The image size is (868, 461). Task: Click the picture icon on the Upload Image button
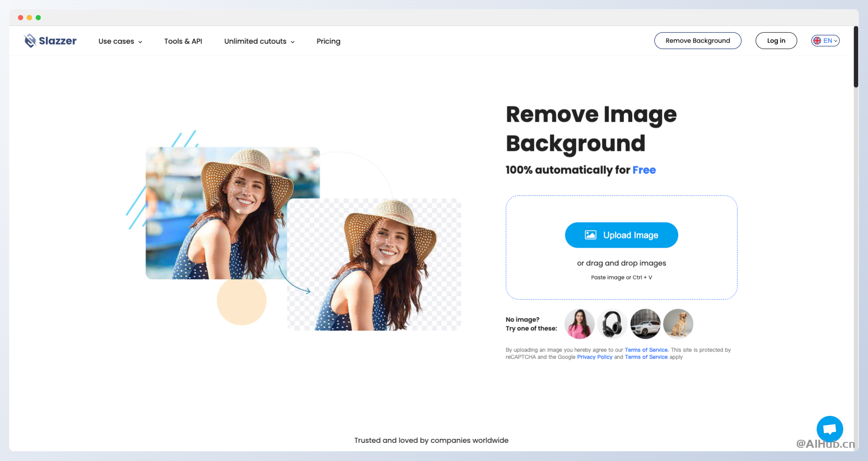pyautogui.click(x=591, y=235)
